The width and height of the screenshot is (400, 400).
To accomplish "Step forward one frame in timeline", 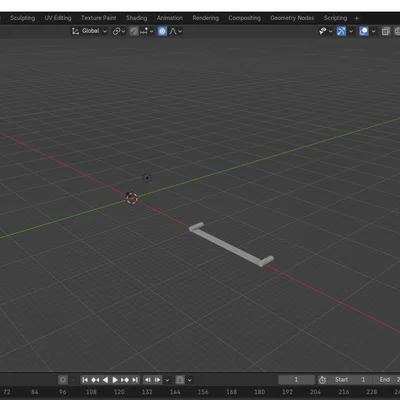I will click(x=157, y=380).
